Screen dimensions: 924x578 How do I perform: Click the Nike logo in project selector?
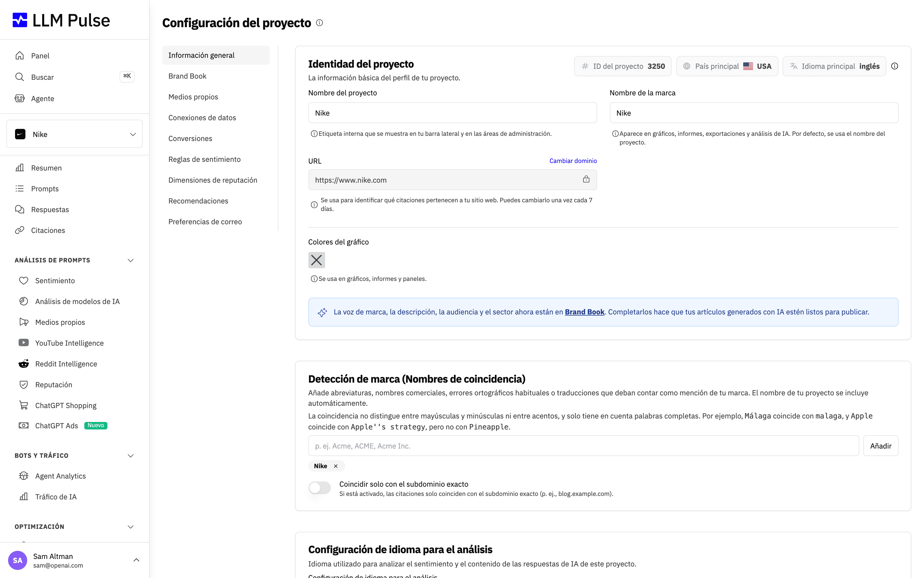point(20,134)
